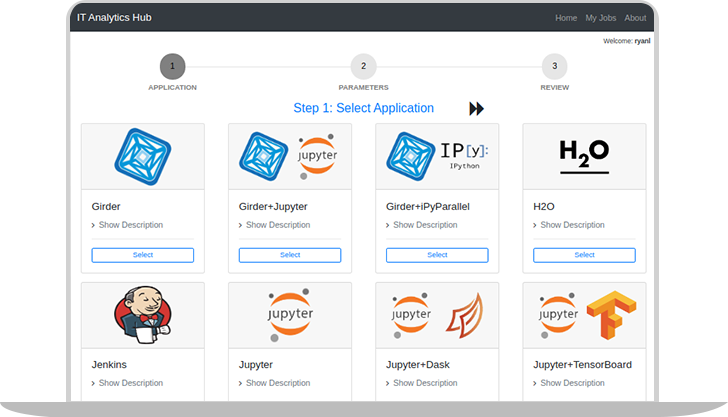Viewport: 728px width, 417px height.
Task: Click the PARAMETERS step label
Action: tap(364, 87)
